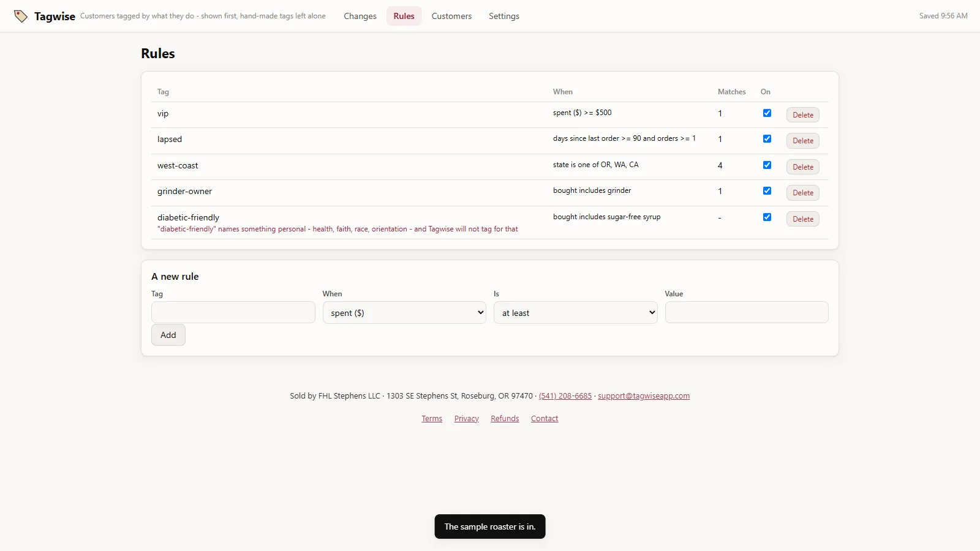The width and height of the screenshot is (980, 551).
Task: Click the Tagwise brand name
Action: [55, 16]
